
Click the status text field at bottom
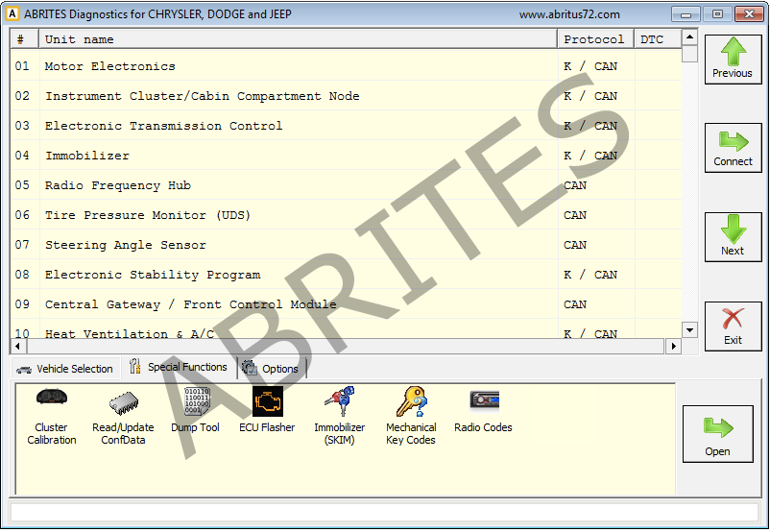click(x=384, y=513)
